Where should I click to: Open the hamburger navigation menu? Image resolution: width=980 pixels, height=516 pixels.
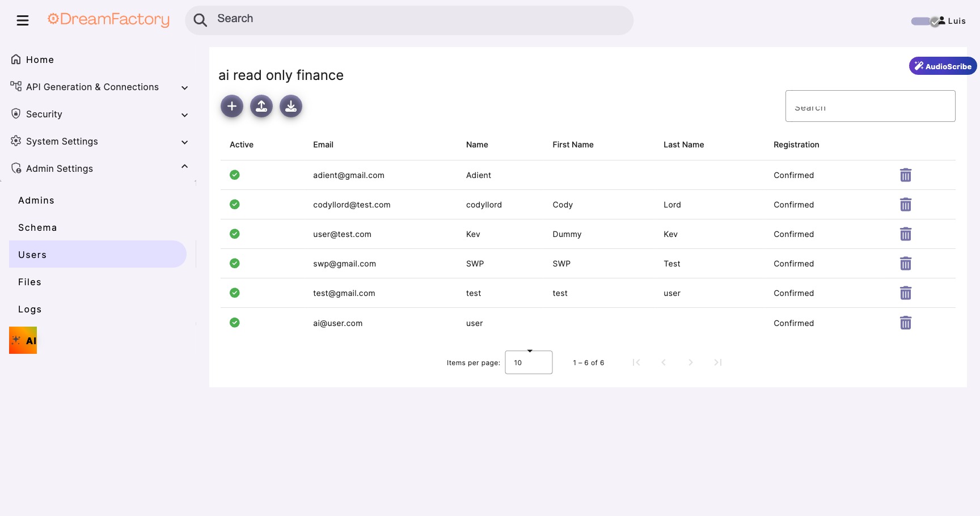coord(23,20)
